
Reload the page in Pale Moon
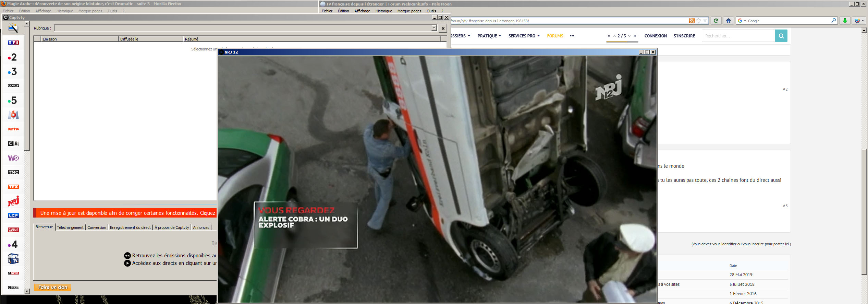point(716,21)
